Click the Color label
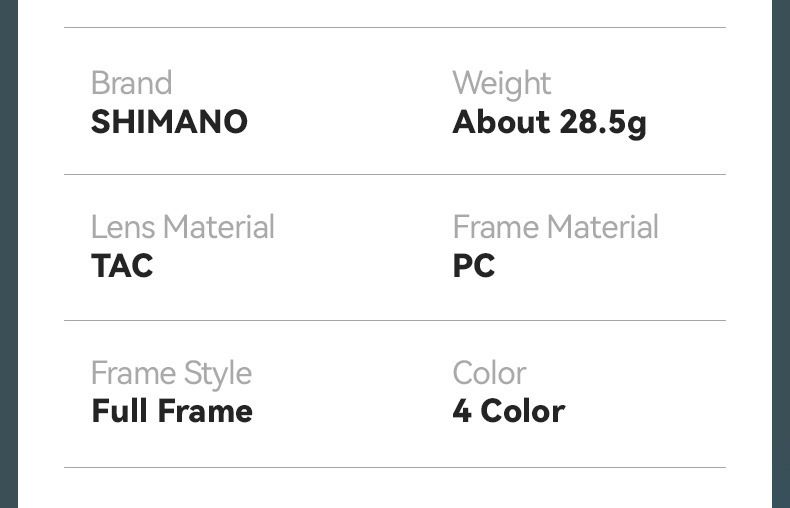This screenshot has width=790, height=508. click(x=489, y=373)
